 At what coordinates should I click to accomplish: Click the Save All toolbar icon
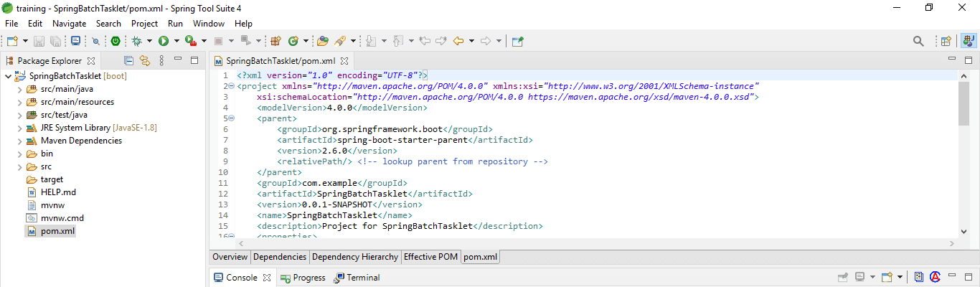click(x=55, y=42)
